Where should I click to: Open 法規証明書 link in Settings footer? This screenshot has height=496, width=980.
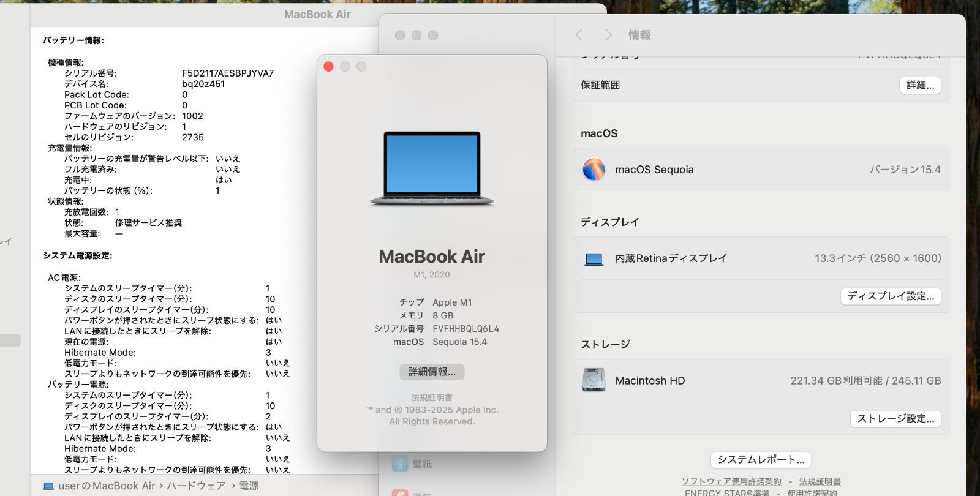pos(820,481)
